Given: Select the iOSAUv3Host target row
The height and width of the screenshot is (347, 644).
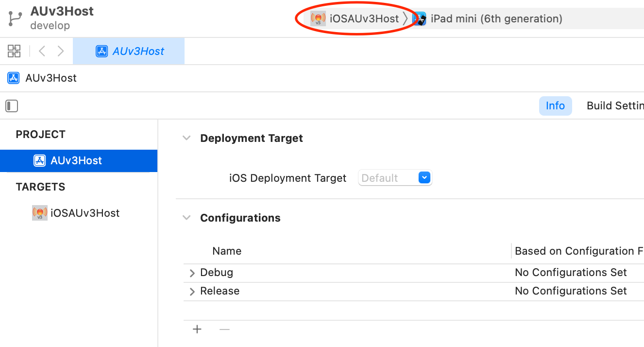Looking at the screenshot, I should coord(79,213).
